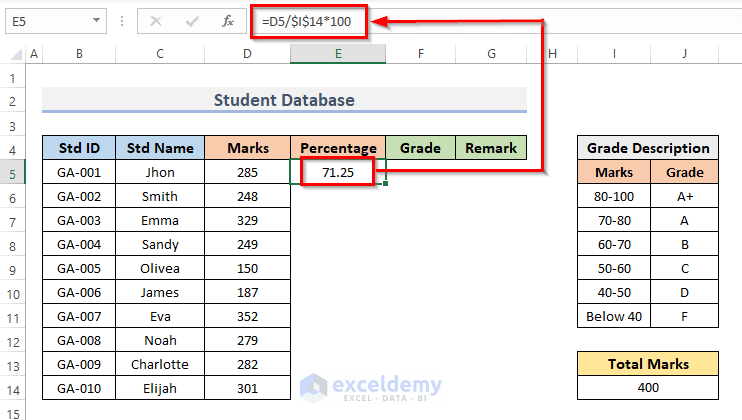The width and height of the screenshot is (742, 420).
Task: Click the Cancel (X) formula bar icon
Action: tap(156, 20)
